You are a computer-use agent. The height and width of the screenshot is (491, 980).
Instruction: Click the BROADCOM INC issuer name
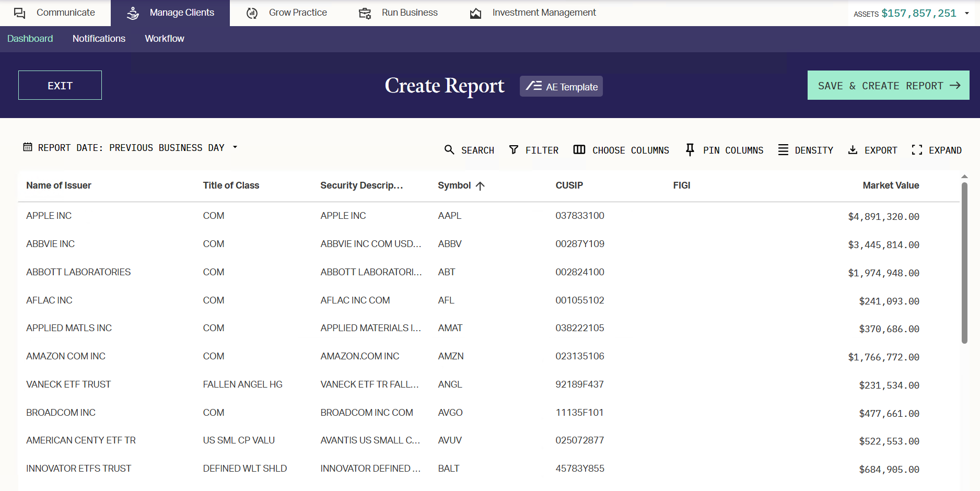pyautogui.click(x=61, y=413)
